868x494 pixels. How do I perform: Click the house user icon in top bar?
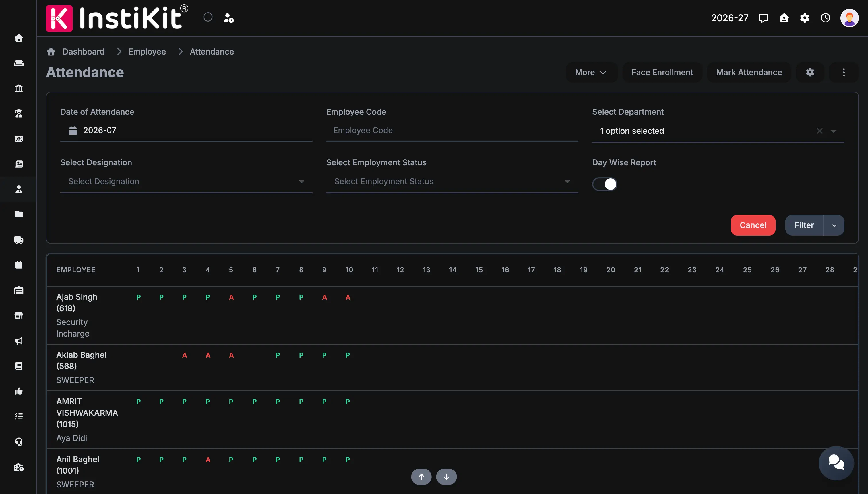[784, 18]
